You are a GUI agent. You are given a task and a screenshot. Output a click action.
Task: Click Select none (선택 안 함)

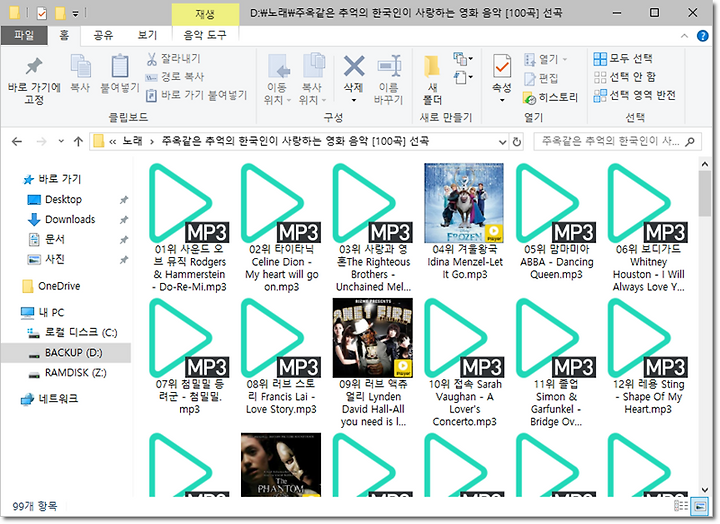(624, 77)
